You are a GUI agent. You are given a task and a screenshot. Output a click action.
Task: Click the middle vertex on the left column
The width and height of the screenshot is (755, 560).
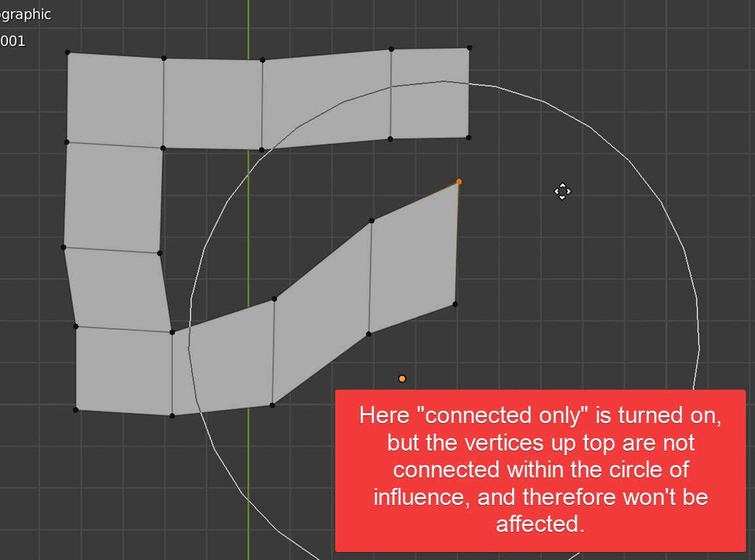tap(64, 247)
